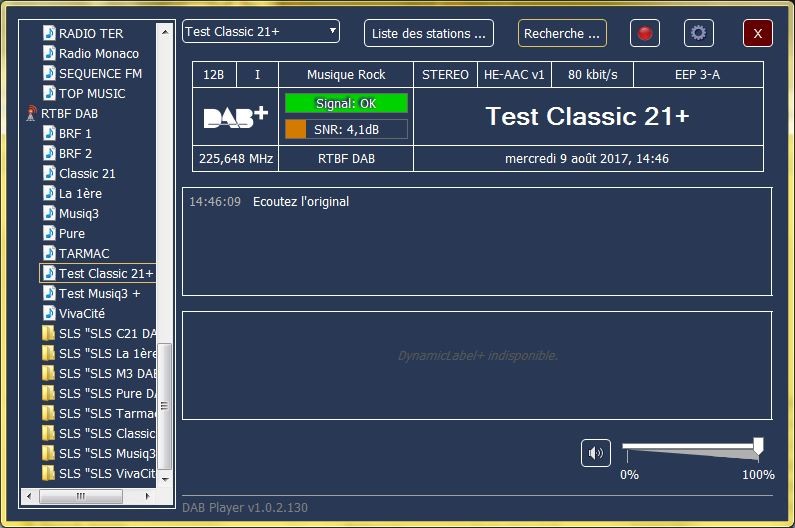Image resolution: width=795 pixels, height=528 pixels.
Task: Select the SEQUENCE FM station
Action: pos(93,74)
